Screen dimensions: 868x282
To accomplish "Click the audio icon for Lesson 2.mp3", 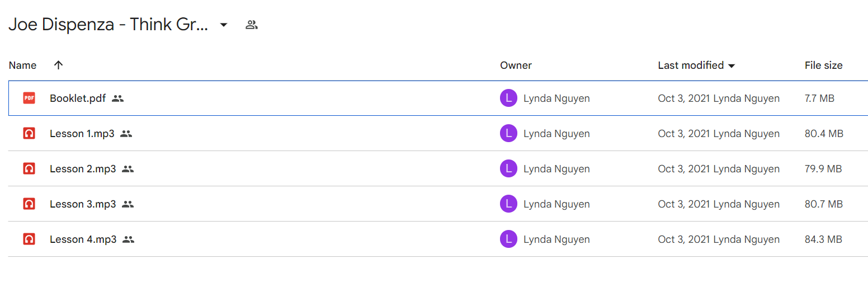I will pos(29,169).
